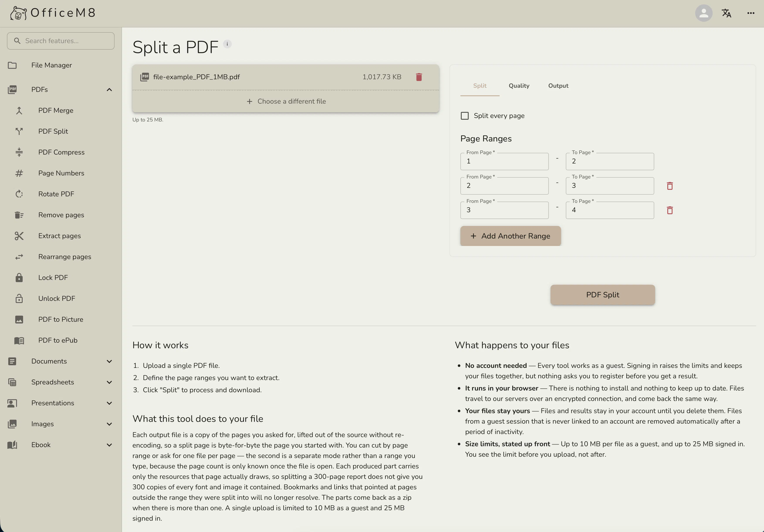764x532 pixels.
Task: Expand the Images section
Action: [x=61, y=424]
